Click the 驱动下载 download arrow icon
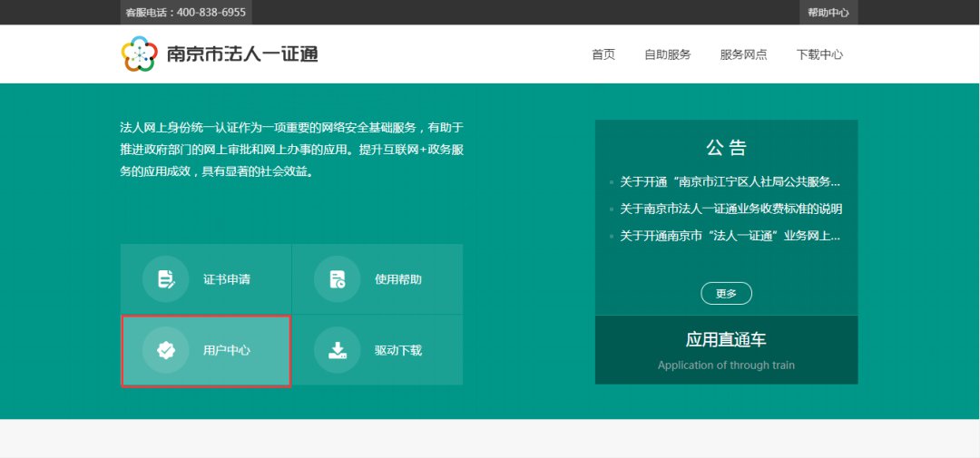 [337, 350]
